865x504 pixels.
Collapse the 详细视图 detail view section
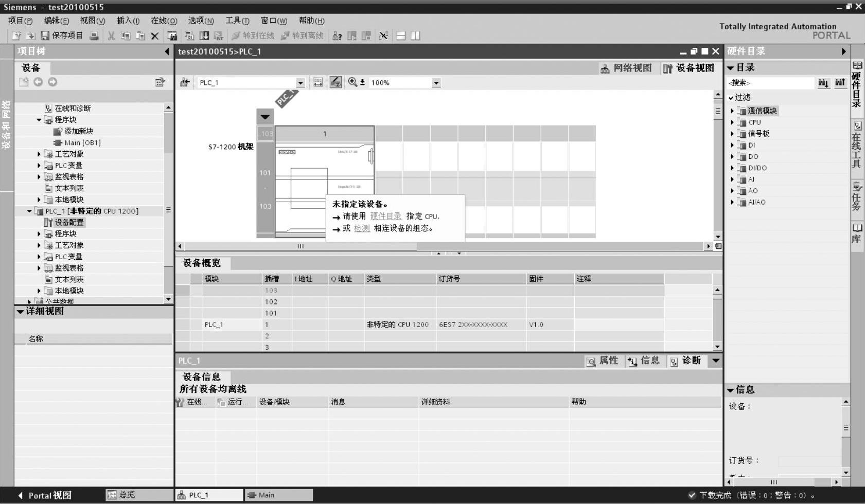click(x=20, y=311)
